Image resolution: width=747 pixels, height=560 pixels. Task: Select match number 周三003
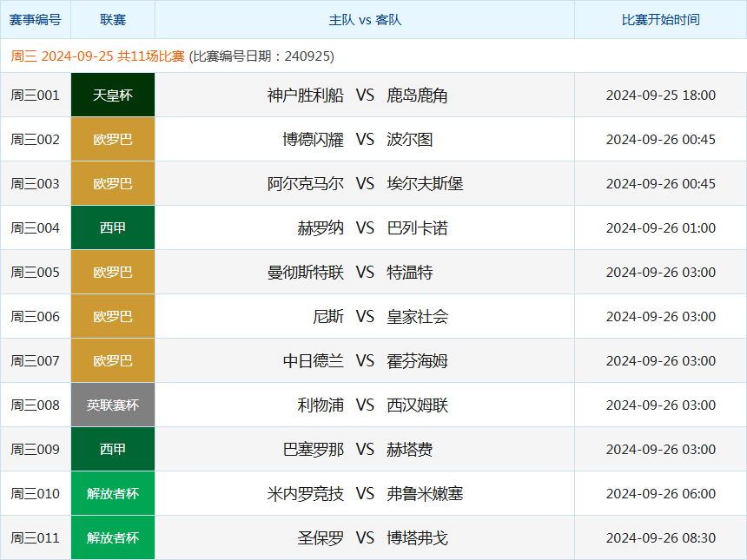click(36, 184)
